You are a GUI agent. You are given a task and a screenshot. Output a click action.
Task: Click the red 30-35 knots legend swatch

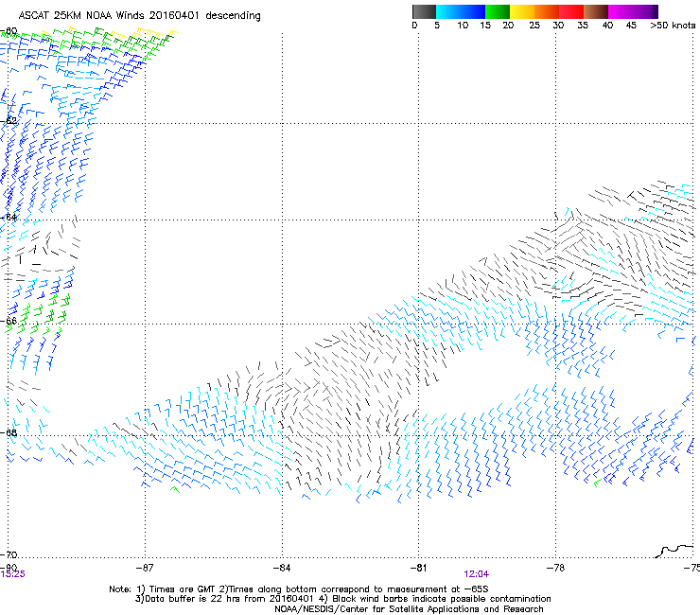[x=571, y=11]
